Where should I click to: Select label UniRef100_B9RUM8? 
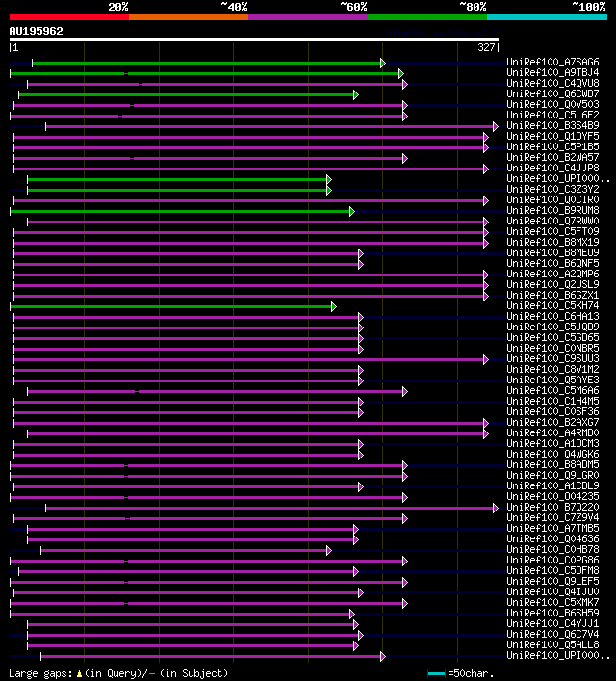pos(552,210)
